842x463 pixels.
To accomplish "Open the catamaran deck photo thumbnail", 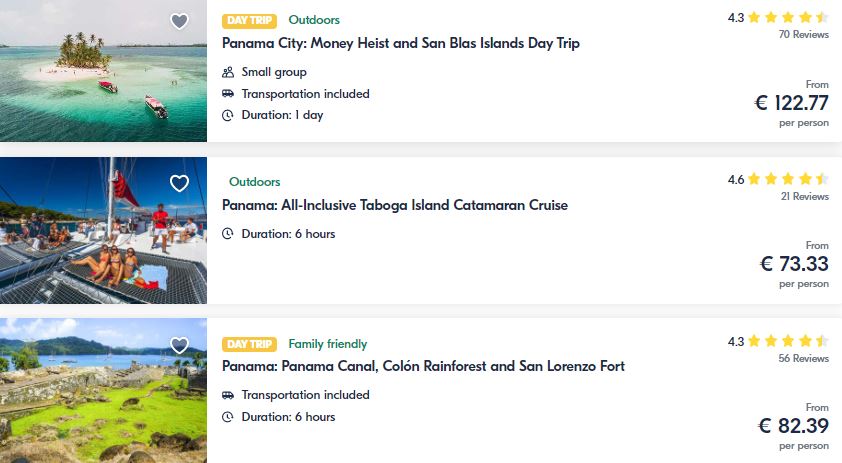I will point(103,230).
